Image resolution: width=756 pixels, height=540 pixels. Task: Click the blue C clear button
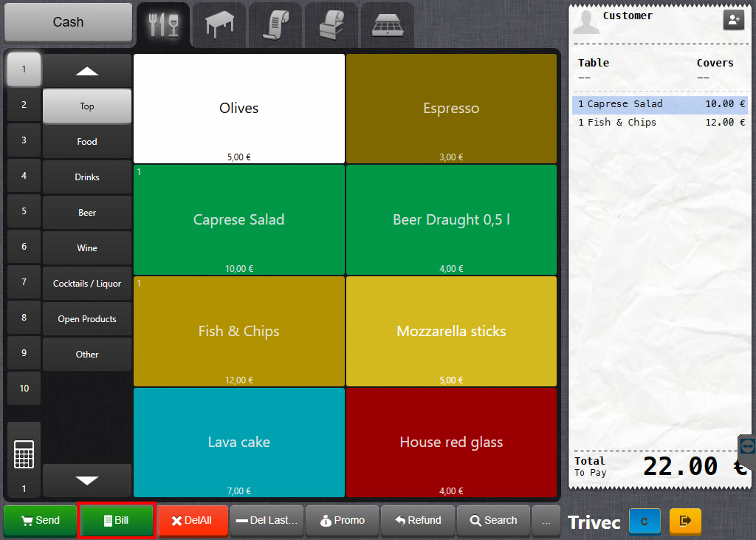click(645, 522)
